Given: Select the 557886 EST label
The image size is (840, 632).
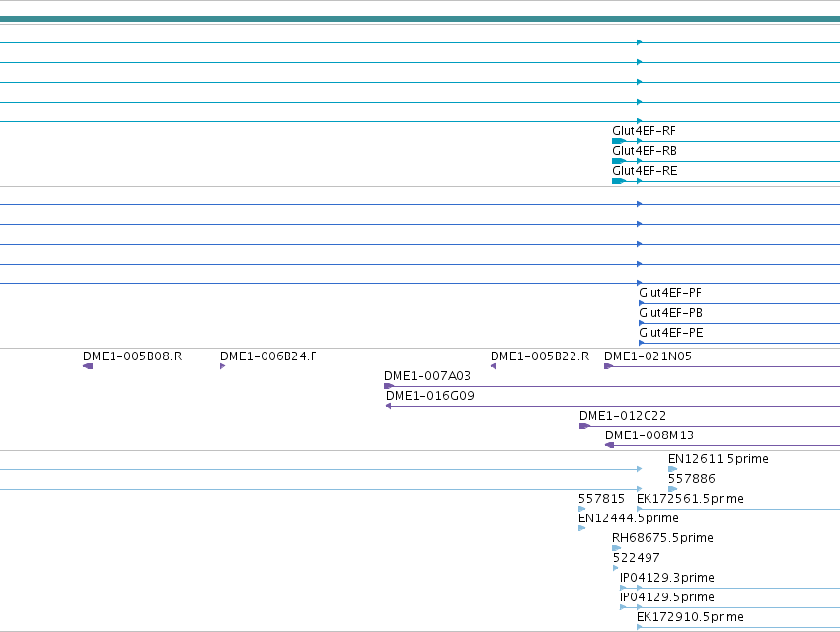Looking at the screenshot, I should coord(692,479).
